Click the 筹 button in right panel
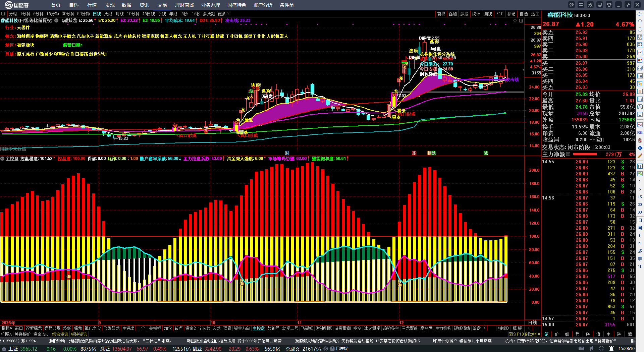Image resolution: width=644 pixels, height=352 pixels. pyautogui.click(x=630, y=334)
